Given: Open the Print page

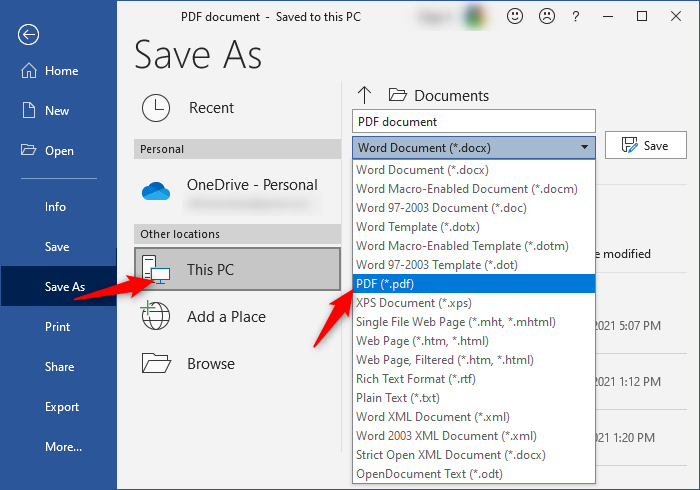Looking at the screenshot, I should coord(58,327).
